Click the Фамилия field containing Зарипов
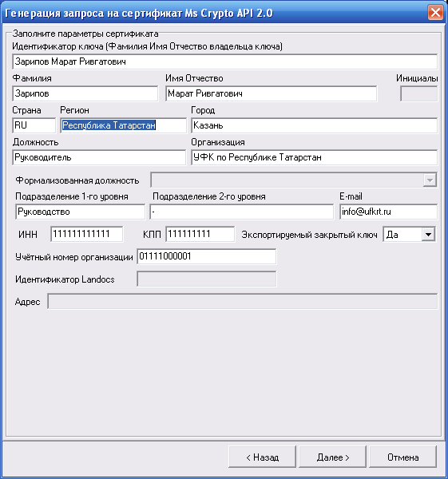This screenshot has height=479, width=448. (x=85, y=93)
